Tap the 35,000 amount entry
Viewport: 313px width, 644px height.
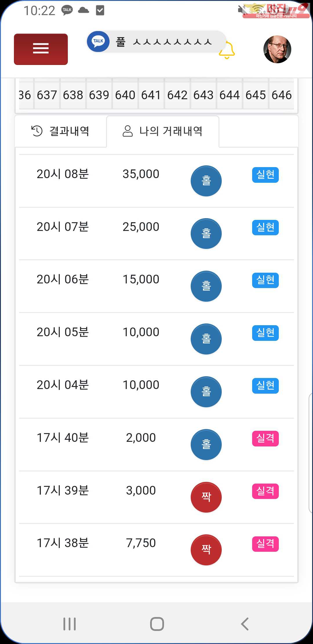(x=141, y=174)
